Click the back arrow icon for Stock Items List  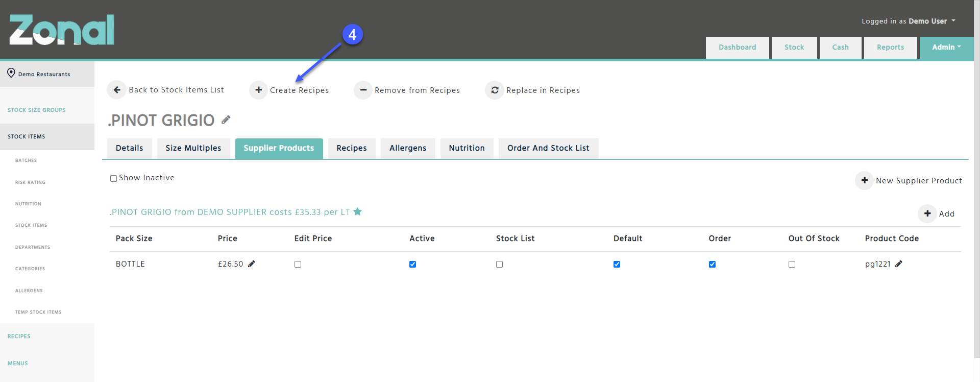click(x=116, y=90)
